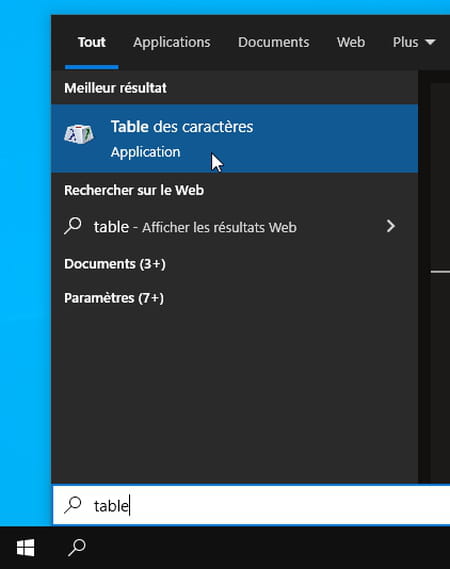Launch Table des caractères from its title
450x569 pixels.
pyautogui.click(x=182, y=127)
